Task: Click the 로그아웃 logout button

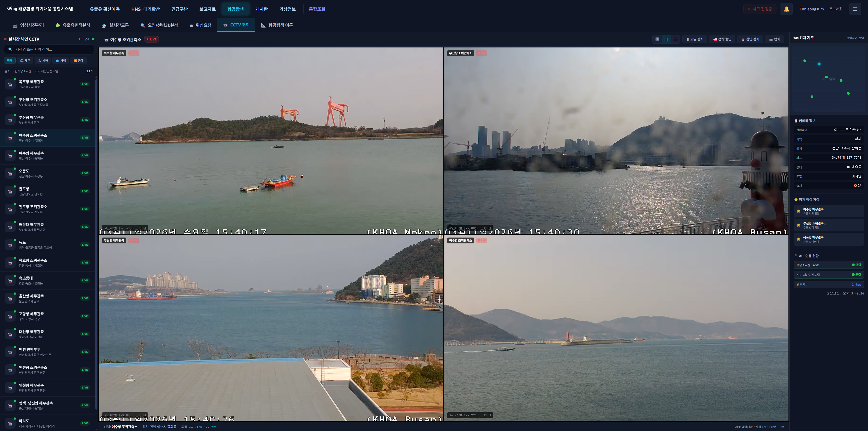Action: pyautogui.click(x=835, y=9)
